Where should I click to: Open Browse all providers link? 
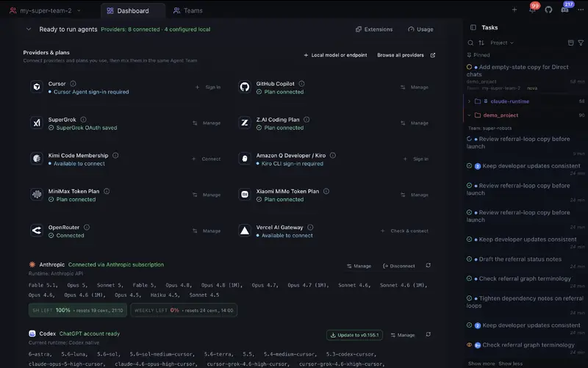pos(406,55)
